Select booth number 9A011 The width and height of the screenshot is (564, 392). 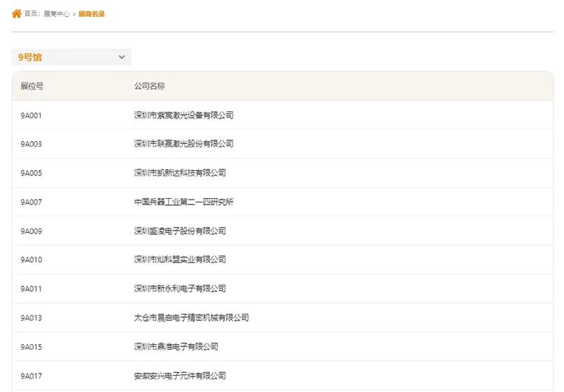click(31, 289)
